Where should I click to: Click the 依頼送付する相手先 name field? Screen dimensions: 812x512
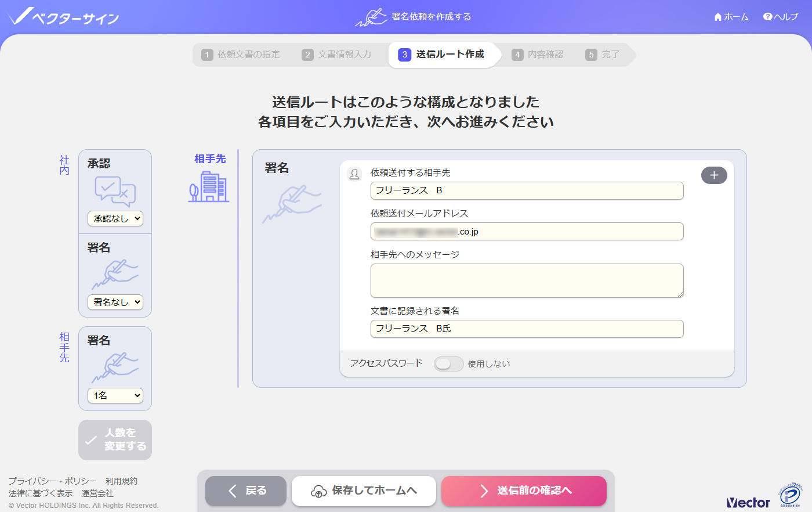[x=527, y=190]
